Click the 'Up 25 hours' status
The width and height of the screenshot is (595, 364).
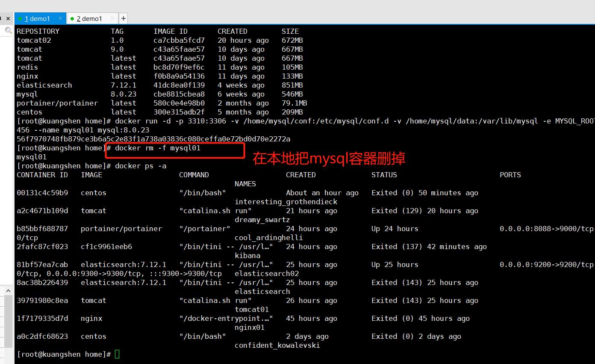pyautogui.click(x=395, y=264)
